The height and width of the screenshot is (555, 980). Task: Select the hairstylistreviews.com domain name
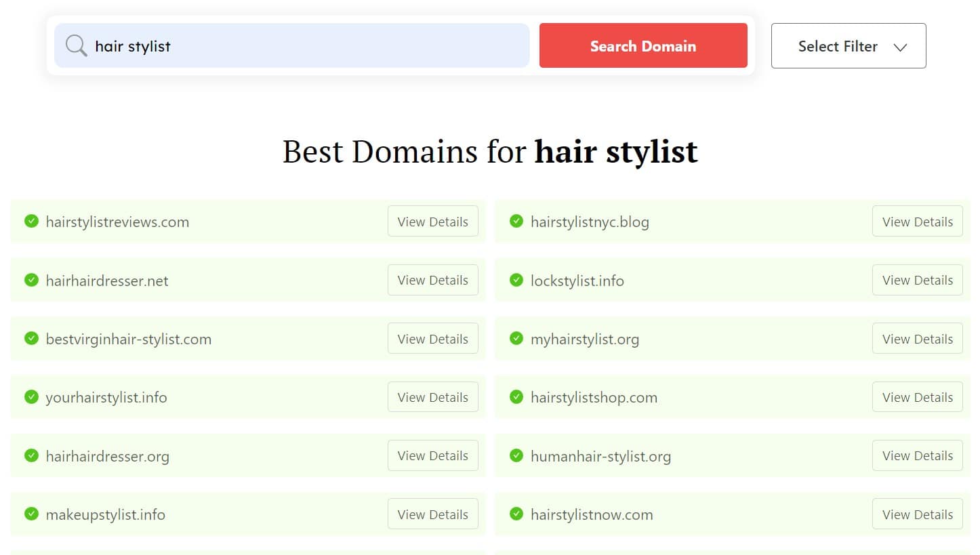coord(117,222)
